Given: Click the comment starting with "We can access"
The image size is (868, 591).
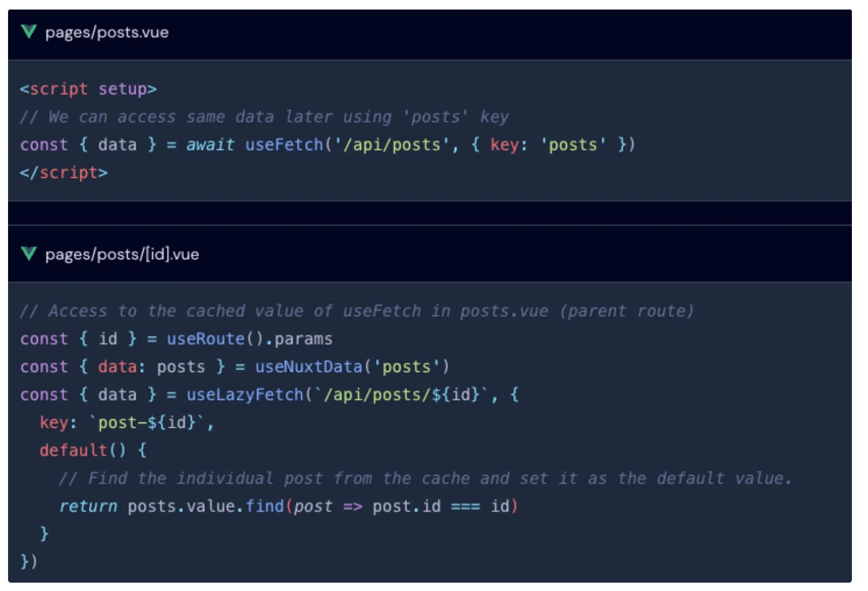Looking at the screenshot, I should point(264,117).
